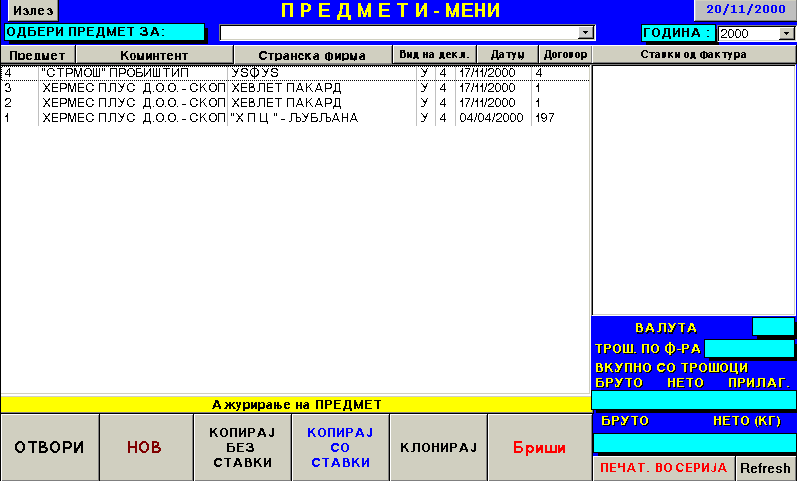Click the ВАЛУТА currency field
797x481 pixels.
point(772,327)
